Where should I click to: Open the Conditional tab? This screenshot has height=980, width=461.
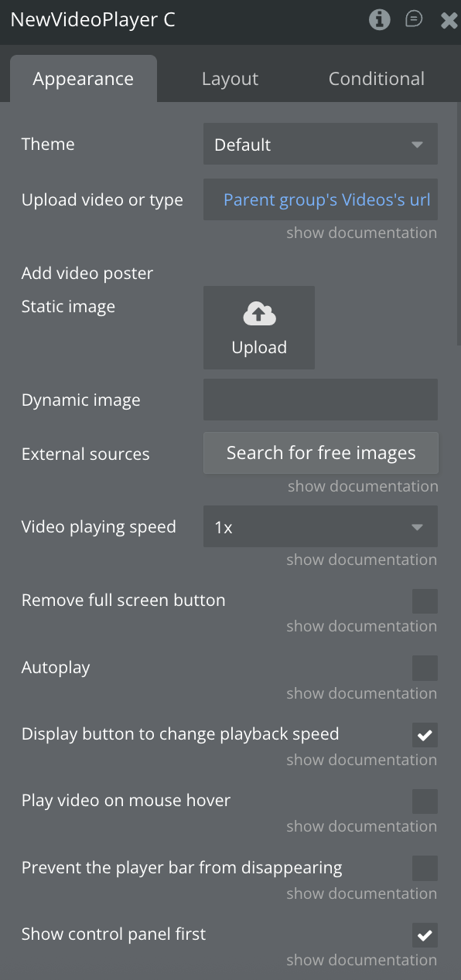pos(376,79)
